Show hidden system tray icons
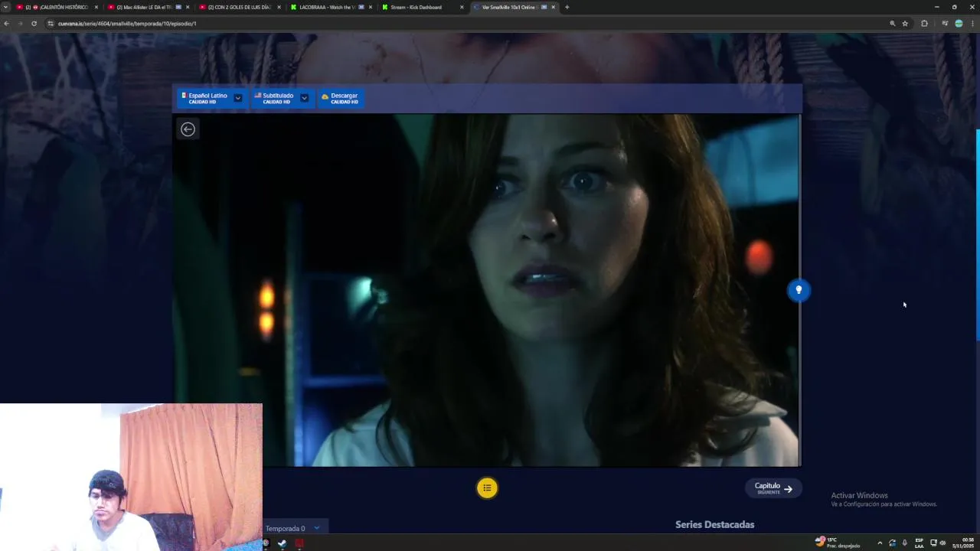980x551 pixels. pyautogui.click(x=879, y=543)
